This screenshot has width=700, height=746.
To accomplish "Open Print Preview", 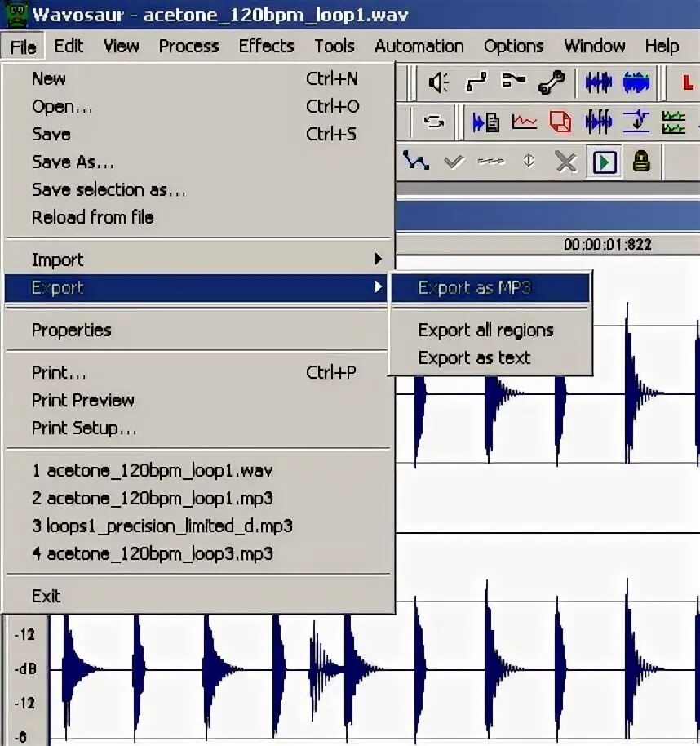I will pyautogui.click(x=197, y=400).
